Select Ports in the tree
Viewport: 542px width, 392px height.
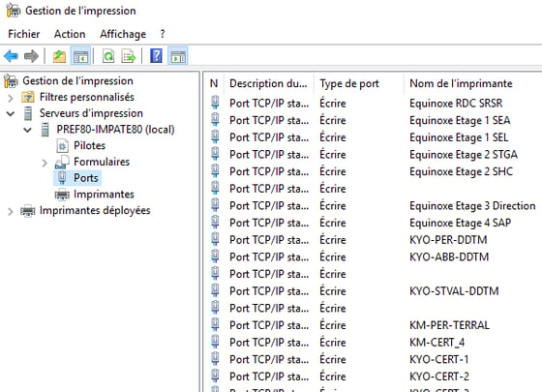tap(86, 178)
